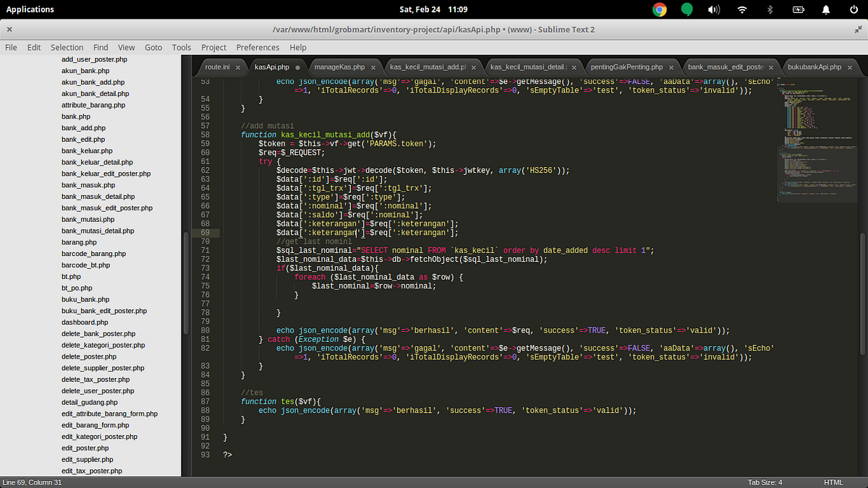Open the Bluetooth indicator
The width and height of the screenshot is (868, 488).
click(x=770, y=9)
